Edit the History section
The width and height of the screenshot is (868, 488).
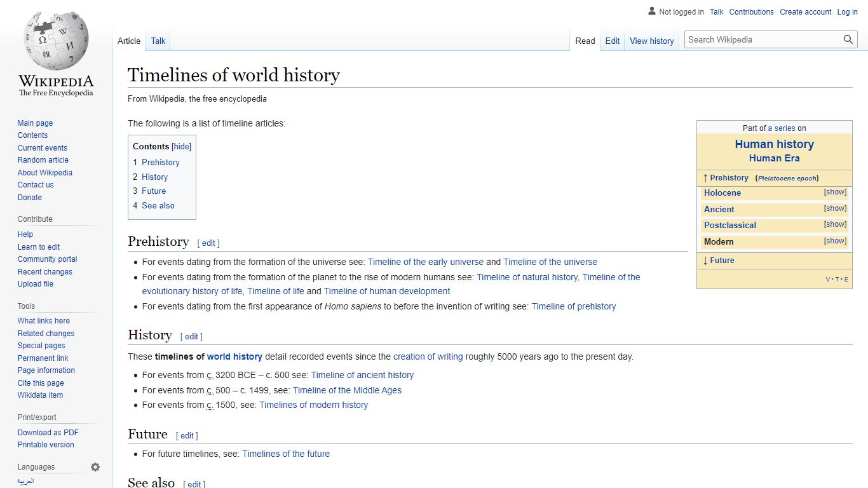point(192,337)
